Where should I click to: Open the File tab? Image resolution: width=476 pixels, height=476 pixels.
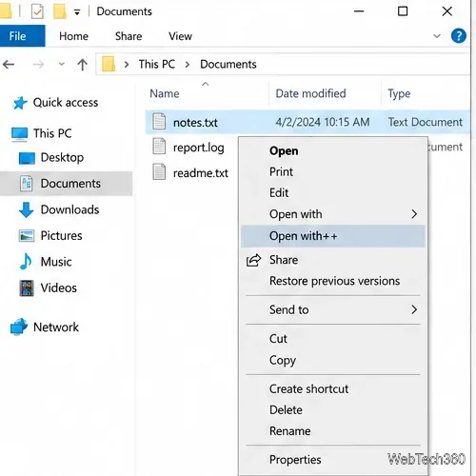(22, 36)
